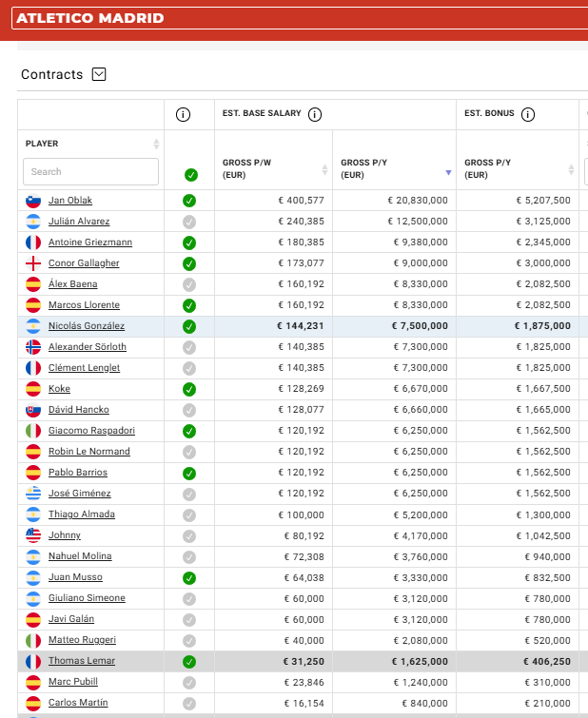Viewport: 588px width, 718px height.
Task: Open Nicolás González player link
Action: click(87, 325)
